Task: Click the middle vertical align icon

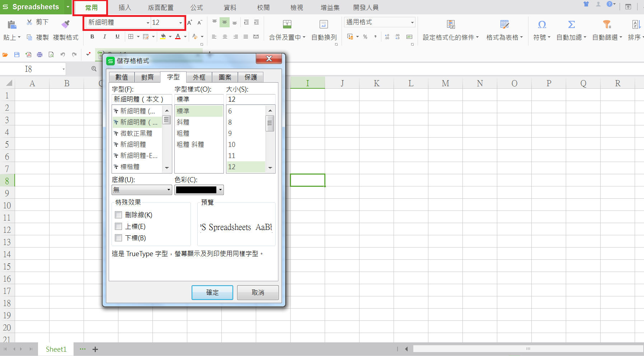Action: (225, 22)
